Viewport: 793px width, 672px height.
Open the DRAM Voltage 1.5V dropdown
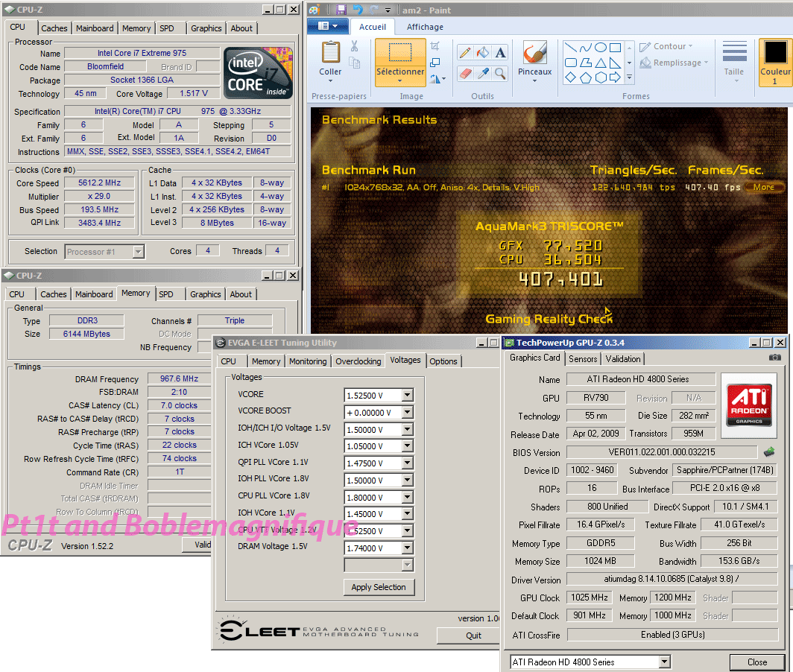coord(408,548)
